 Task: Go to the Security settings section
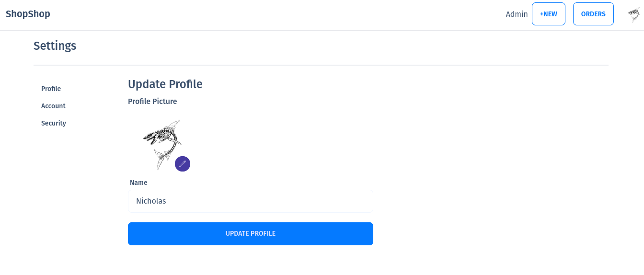54,123
